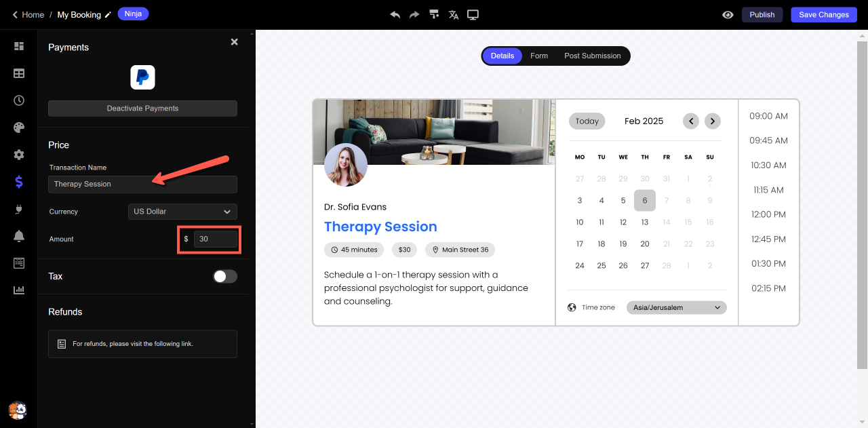Switch to desktop preview device icon
Screen dimensions: 868x428
(473, 15)
